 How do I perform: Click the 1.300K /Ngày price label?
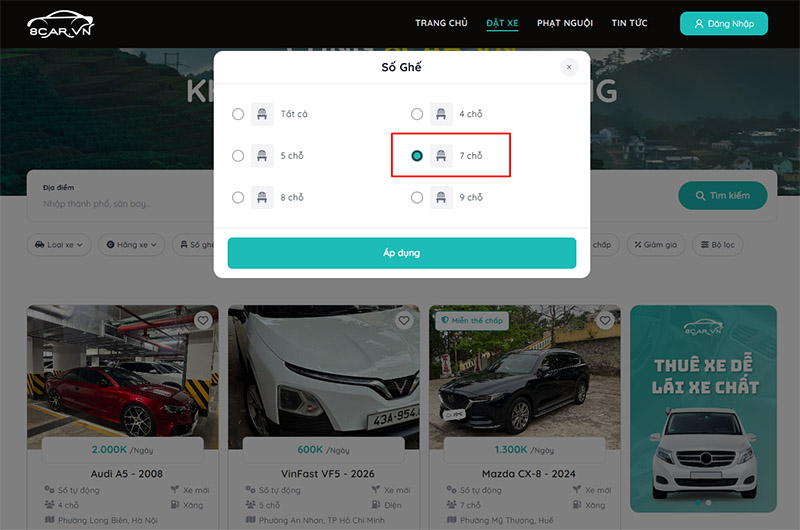(x=524, y=450)
